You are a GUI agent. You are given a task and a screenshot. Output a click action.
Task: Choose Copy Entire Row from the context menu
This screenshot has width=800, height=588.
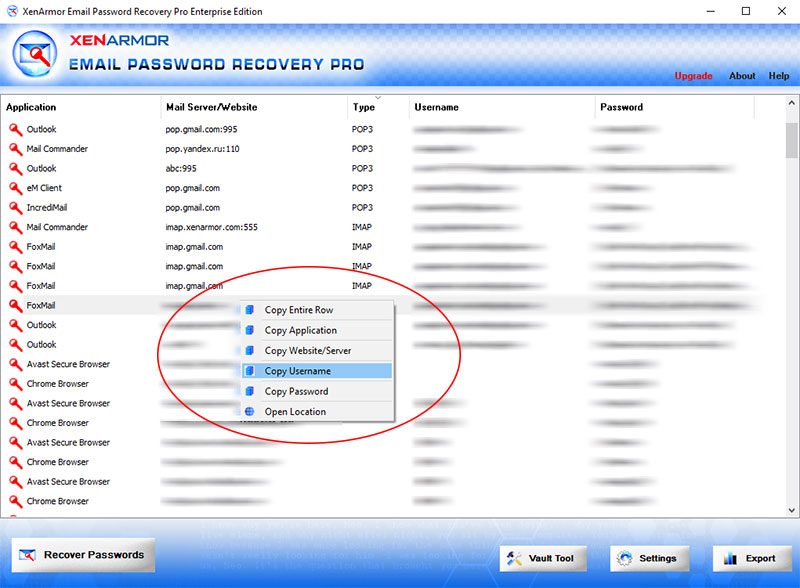click(317, 310)
